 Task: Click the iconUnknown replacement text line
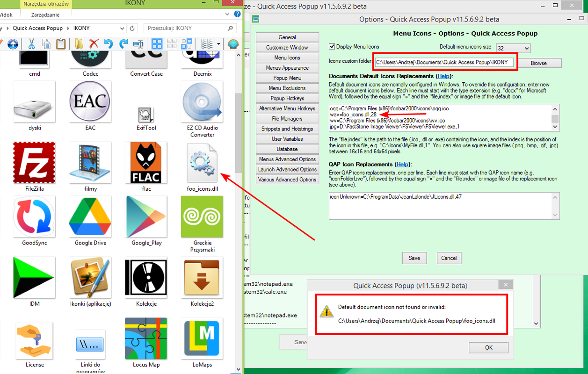click(396, 197)
